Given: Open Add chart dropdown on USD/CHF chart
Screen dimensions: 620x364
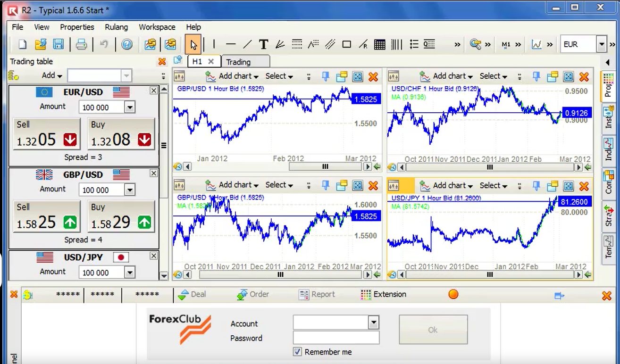Looking at the screenshot, I should pos(447,76).
